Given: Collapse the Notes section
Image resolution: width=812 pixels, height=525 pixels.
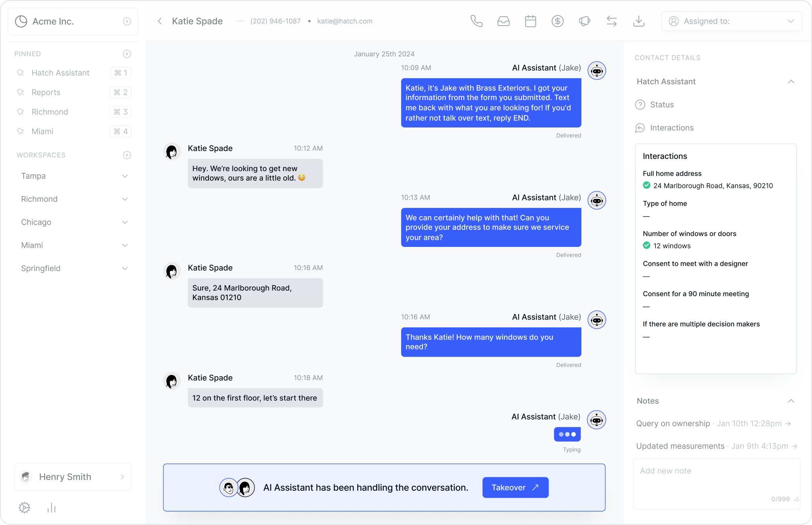Looking at the screenshot, I should 792,401.
